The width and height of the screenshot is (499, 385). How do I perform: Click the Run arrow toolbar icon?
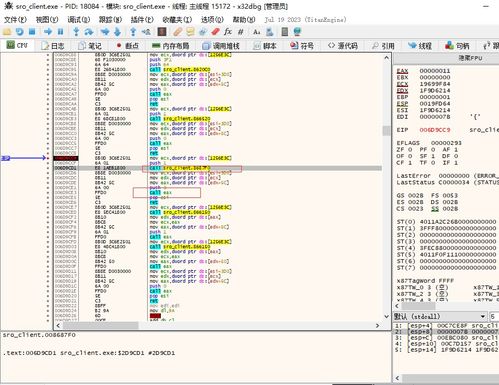click(48, 32)
